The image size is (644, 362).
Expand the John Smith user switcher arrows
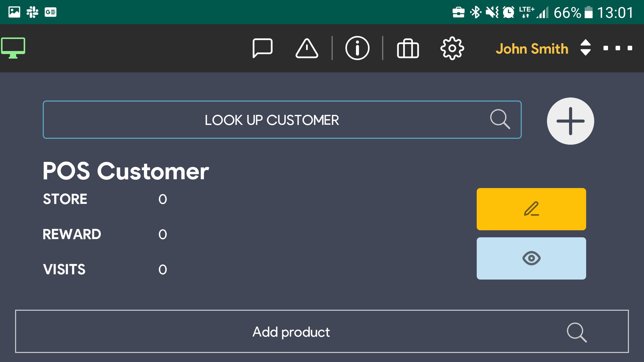(585, 48)
